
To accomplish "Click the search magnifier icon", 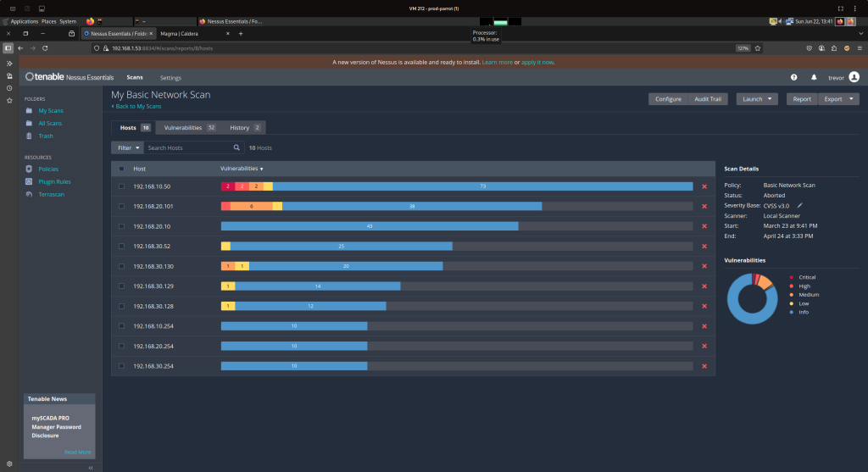I will (x=236, y=147).
